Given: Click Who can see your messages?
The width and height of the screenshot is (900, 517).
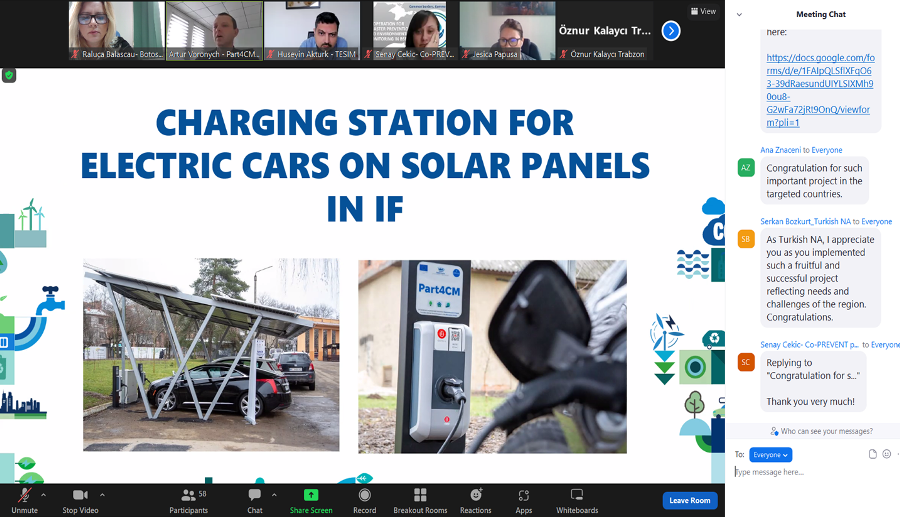Looking at the screenshot, I should (821, 431).
